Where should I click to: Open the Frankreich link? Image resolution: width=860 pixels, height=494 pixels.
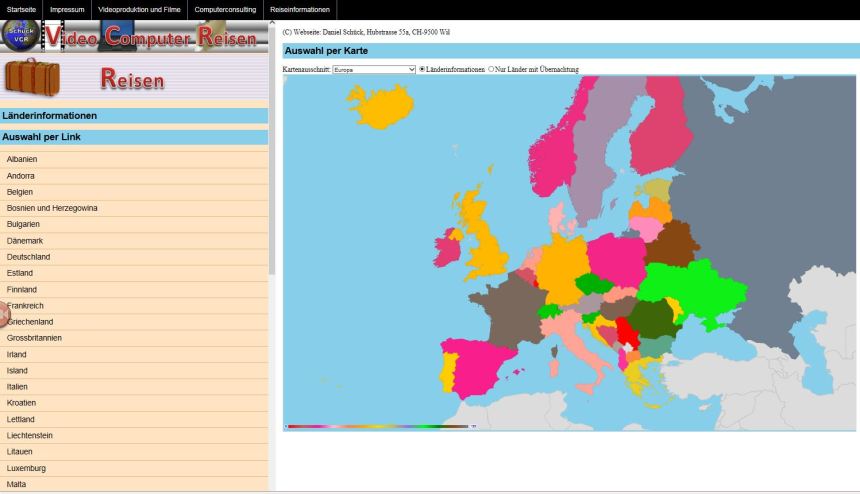point(25,305)
